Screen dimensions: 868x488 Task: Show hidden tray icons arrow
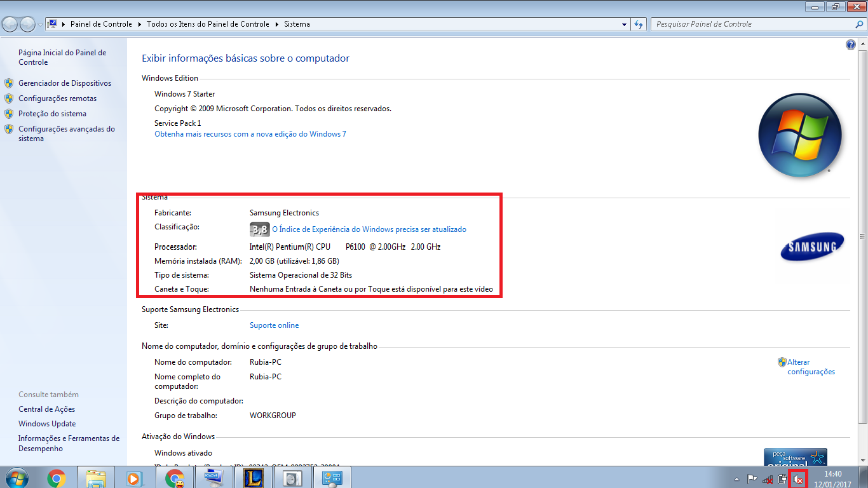pos(736,479)
